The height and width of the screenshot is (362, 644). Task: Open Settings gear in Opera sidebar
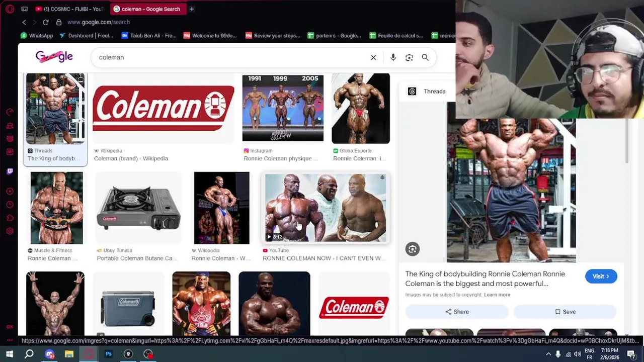10,231
